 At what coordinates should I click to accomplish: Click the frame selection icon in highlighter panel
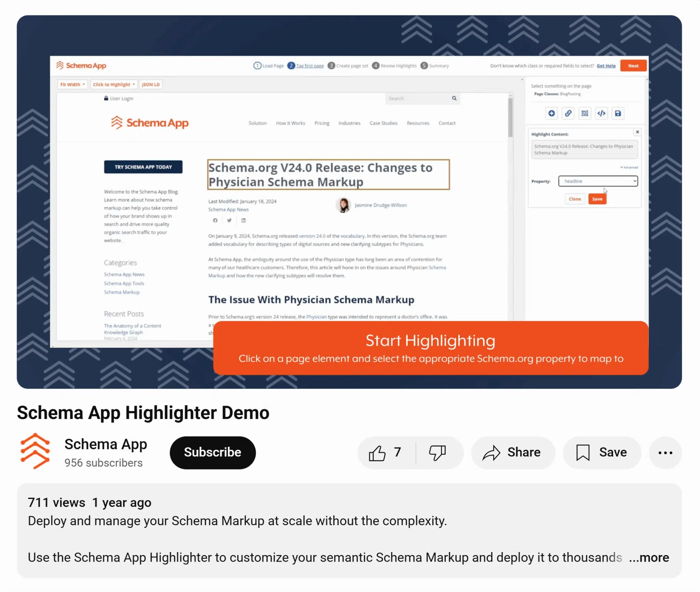point(585,113)
